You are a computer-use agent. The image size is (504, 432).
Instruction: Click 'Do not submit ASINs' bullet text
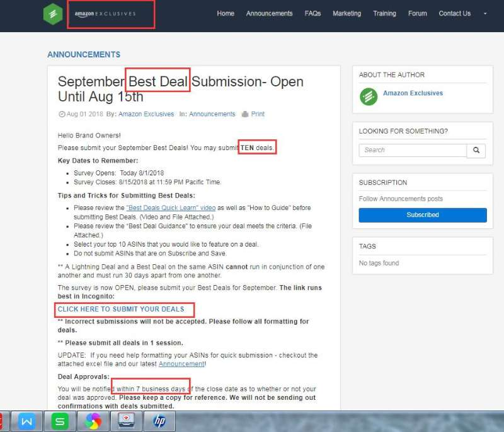click(150, 254)
